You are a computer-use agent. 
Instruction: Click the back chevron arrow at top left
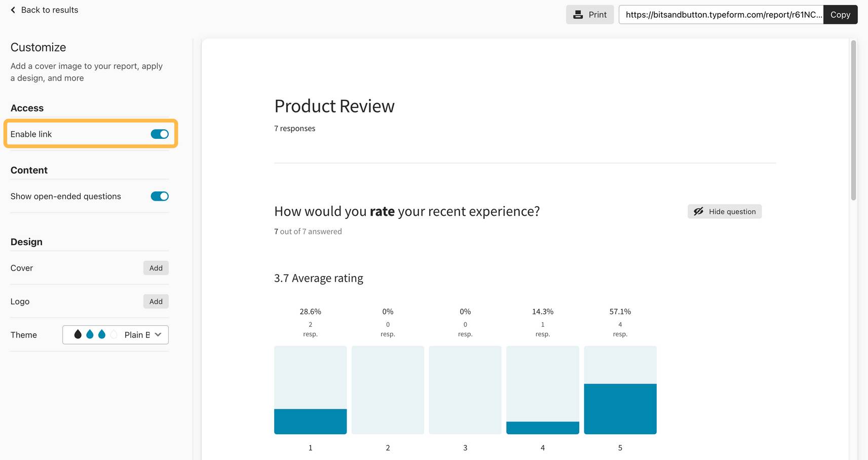[13, 10]
